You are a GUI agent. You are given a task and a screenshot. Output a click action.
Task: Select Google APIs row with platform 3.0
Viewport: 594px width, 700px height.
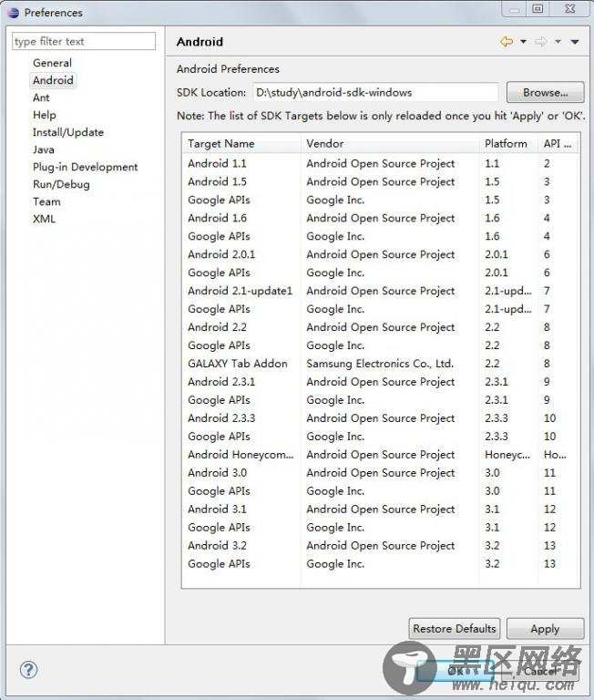(381, 491)
